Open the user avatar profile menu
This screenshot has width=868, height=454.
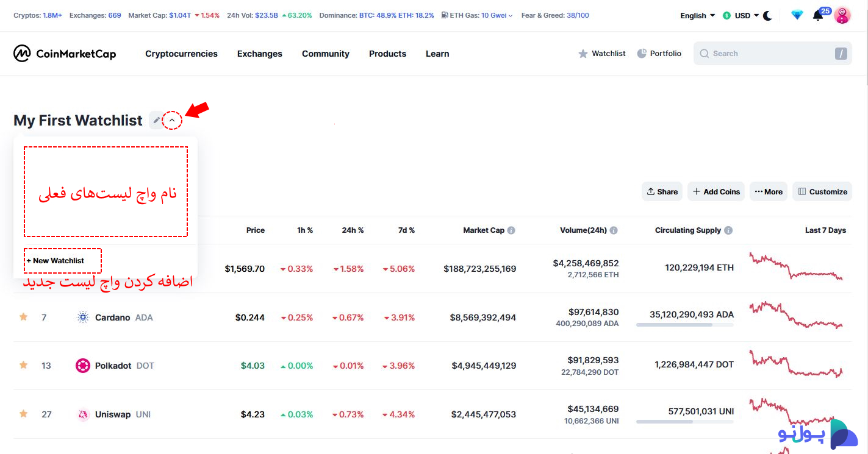(842, 15)
